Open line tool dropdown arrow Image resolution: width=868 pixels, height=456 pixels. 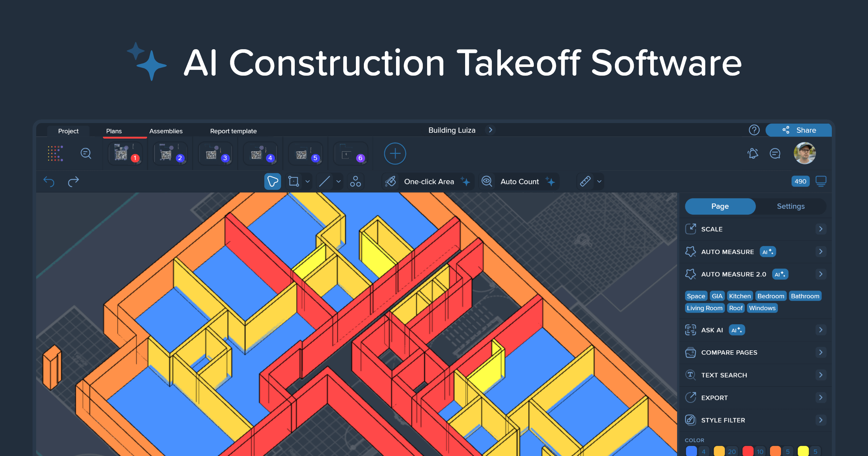click(x=339, y=181)
